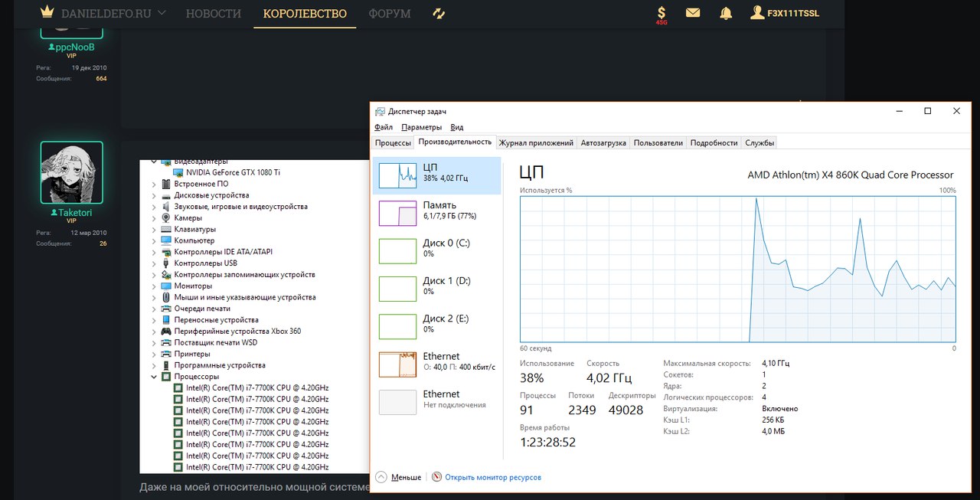The image size is (980, 500).
Task: Select the Память performance item
Action: click(x=437, y=214)
